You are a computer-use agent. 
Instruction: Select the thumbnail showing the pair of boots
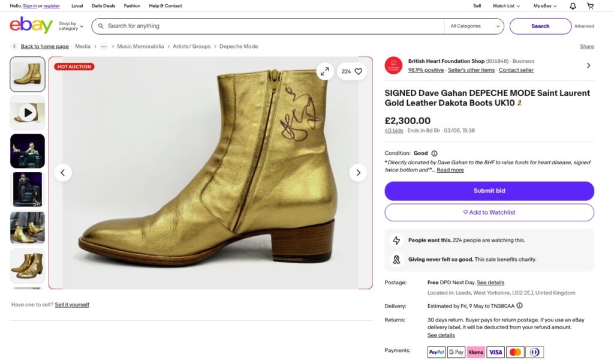28,266
